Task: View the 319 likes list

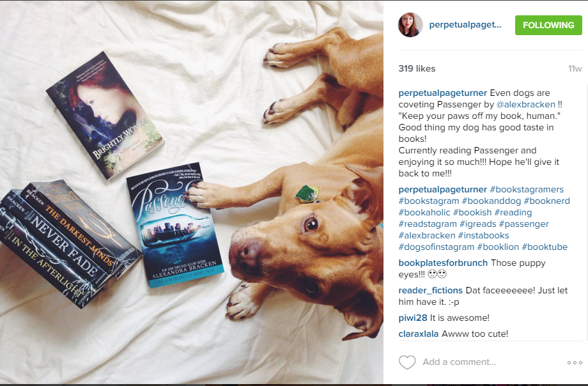Action: [417, 68]
